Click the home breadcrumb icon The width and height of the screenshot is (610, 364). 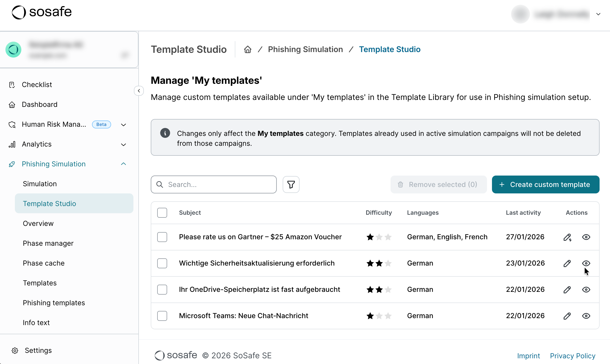tap(247, 50)
